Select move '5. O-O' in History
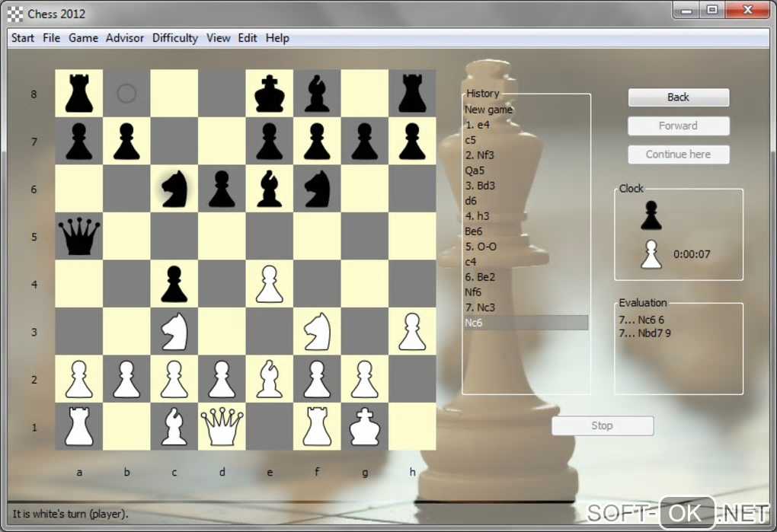 tap(526, 247)
